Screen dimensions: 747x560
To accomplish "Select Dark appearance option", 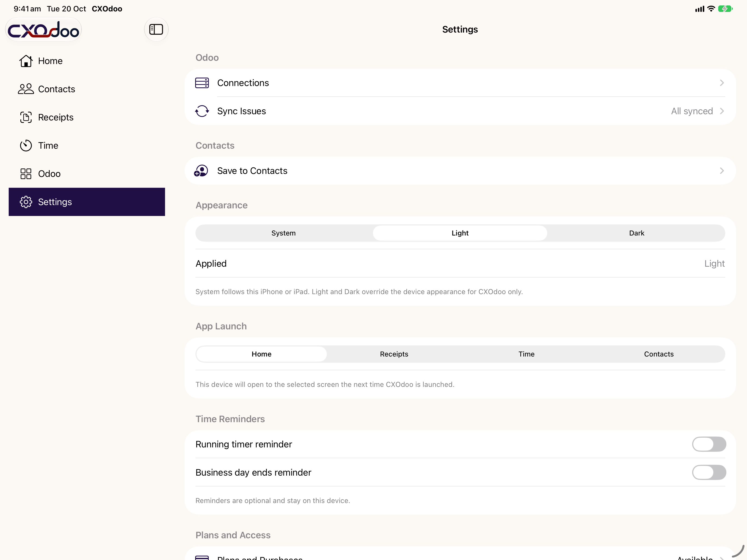I will point(637,233).
